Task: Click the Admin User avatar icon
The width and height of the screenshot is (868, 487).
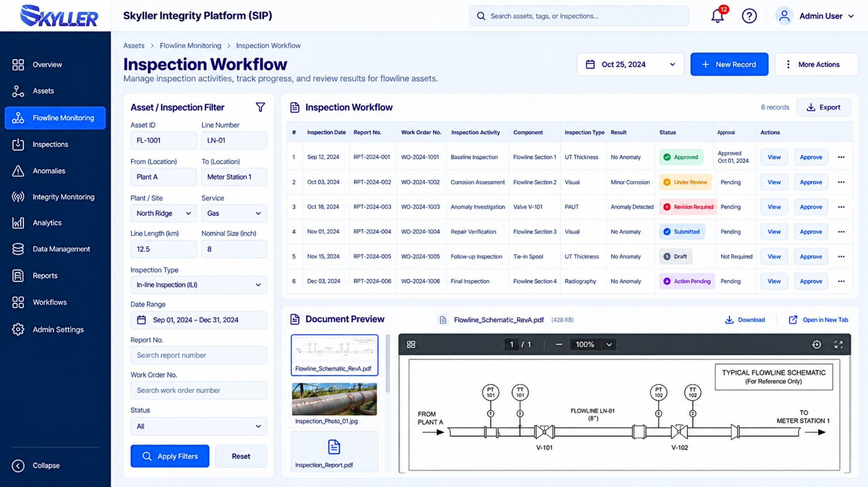Action: click(784, 16)
